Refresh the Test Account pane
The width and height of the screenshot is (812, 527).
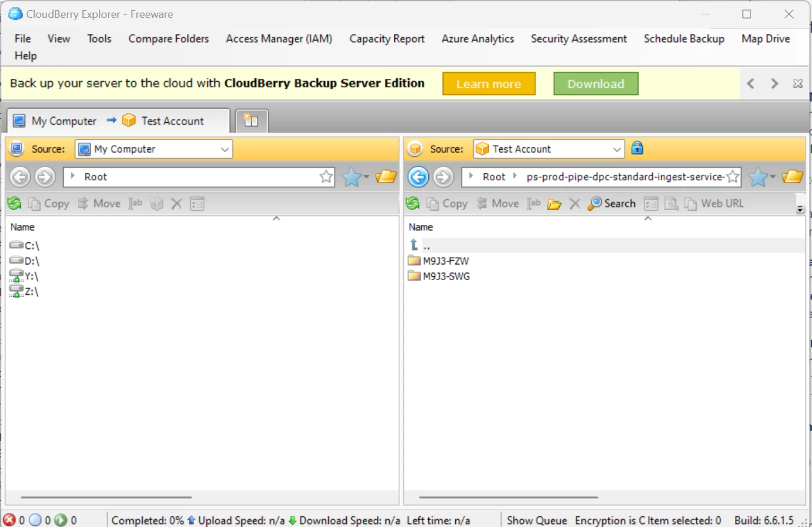tap(413, 204)
